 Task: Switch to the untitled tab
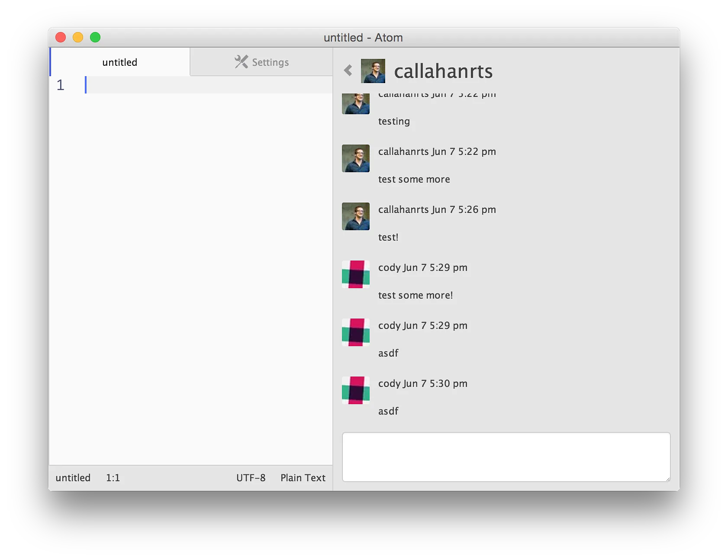pos(120,62)
